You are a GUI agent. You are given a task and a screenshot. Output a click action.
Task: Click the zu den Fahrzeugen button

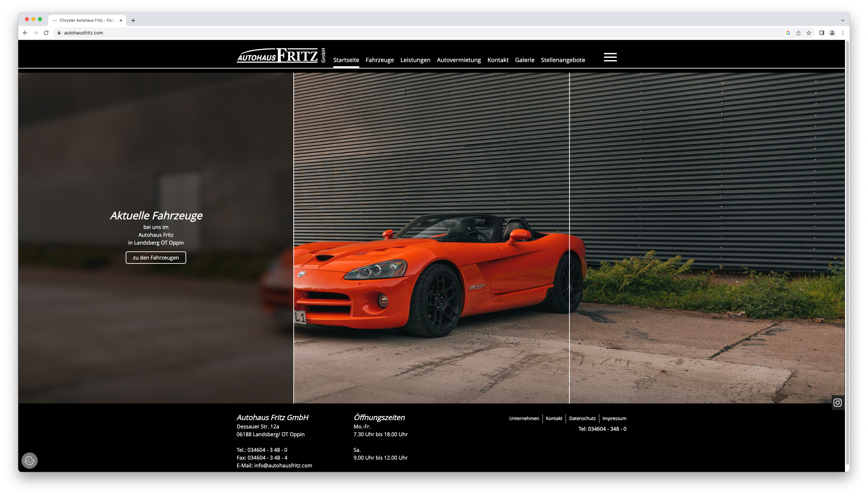click(156, 258)
